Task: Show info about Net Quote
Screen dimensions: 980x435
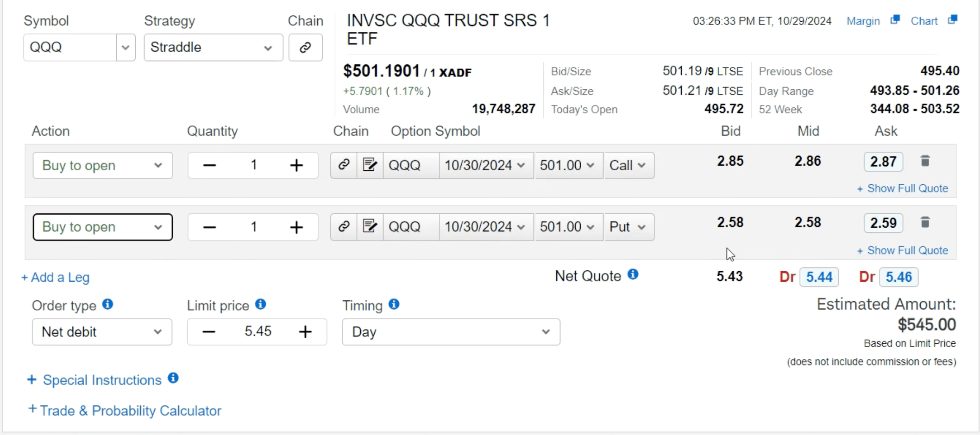Action: point(633,275)
